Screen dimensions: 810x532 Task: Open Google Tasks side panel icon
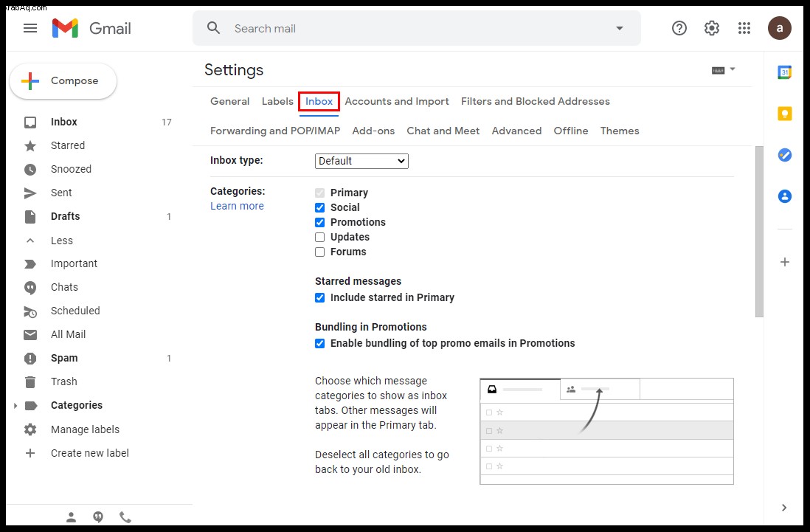tap(785, 154)
